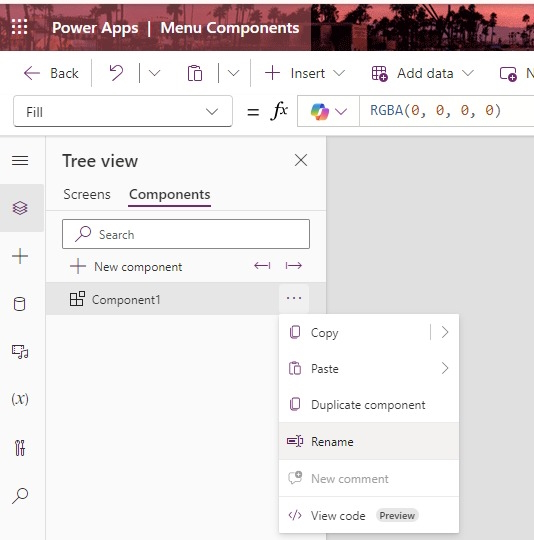Close the Tree view panel
The width and height of the screenshot is (534, 540).
[x=301, y=160]
